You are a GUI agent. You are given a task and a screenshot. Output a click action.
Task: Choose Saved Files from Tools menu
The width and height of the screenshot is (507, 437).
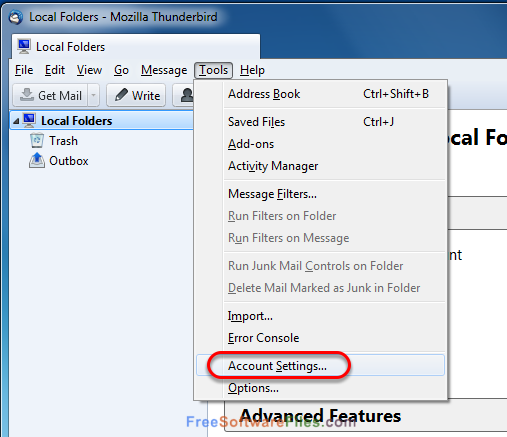[321, 122]
